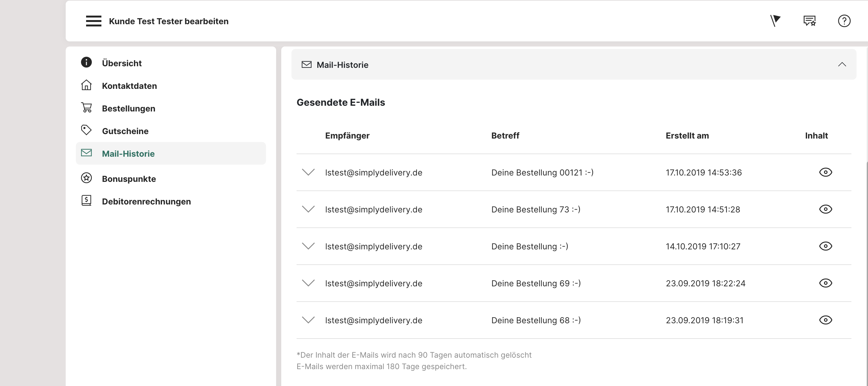Click the Gutscheine tag icon
Screen dimensions: 868x386
pos(86,130)
